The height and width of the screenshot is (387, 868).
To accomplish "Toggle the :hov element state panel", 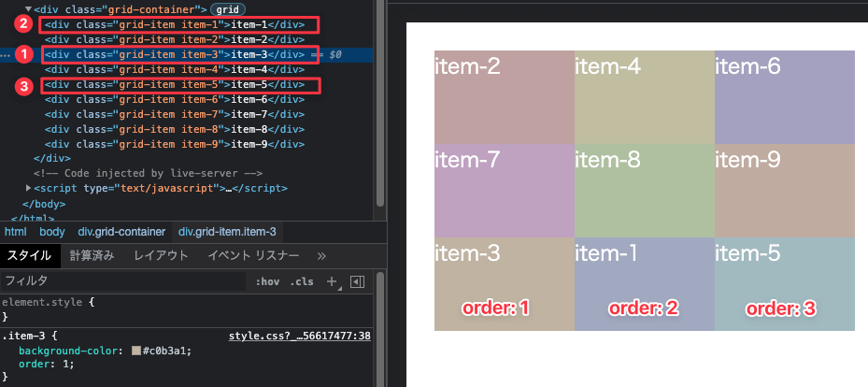I will [267, 281].
